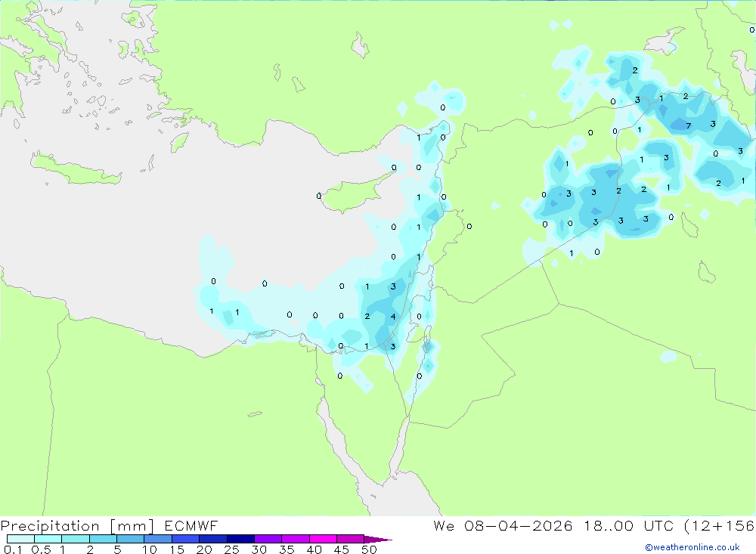Click the 5–10 mm legend color swatch

coord(131,539)
